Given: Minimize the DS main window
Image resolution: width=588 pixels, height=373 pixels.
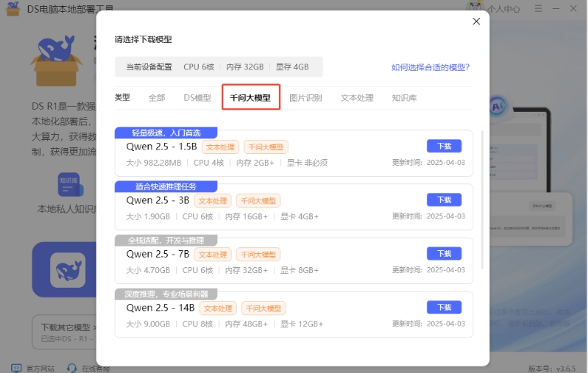Looking at the screenshot, I should pos(555,8).
